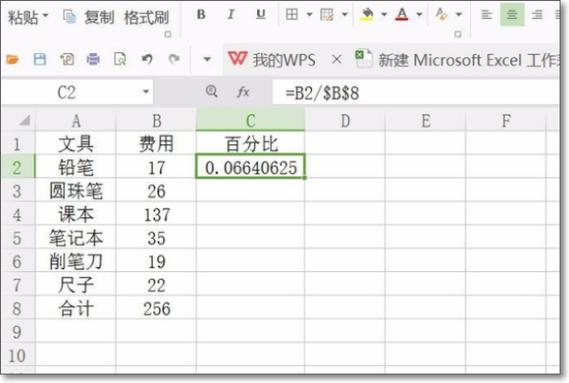Switch to 新建 Microsoft Excel workbook tab
Viewport: 569px width, 383px height.
click(x=458, y=60)
